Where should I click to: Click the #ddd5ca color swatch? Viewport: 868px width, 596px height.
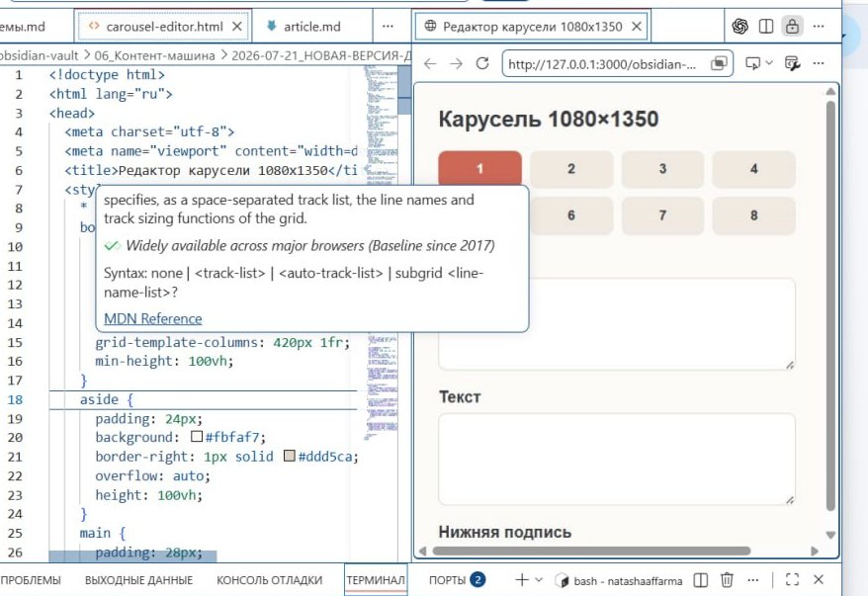289,456
